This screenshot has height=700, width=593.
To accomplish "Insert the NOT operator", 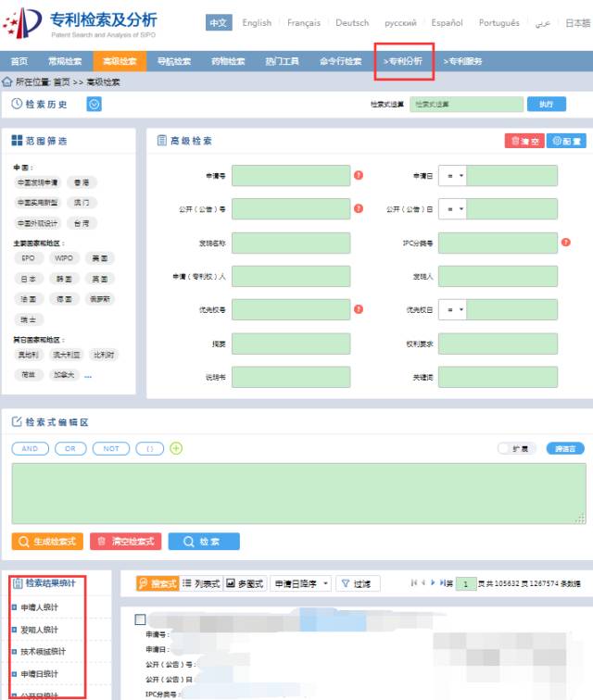I will click(x=111, y=449).
